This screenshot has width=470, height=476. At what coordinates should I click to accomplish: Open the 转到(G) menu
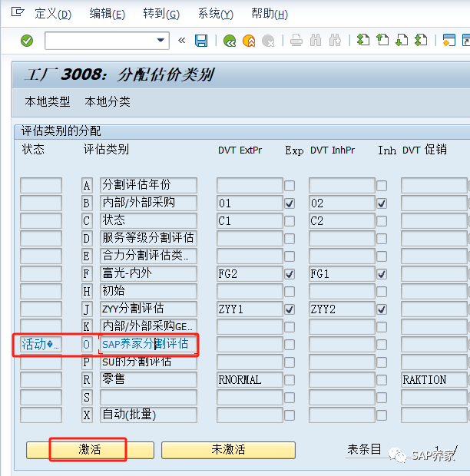(x=161, y=14)
